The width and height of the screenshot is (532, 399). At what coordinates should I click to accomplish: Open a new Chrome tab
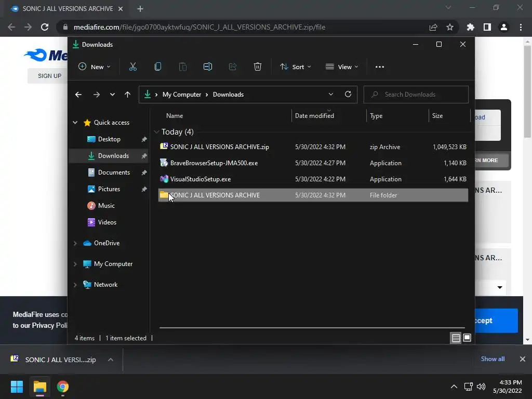(140, 9)
